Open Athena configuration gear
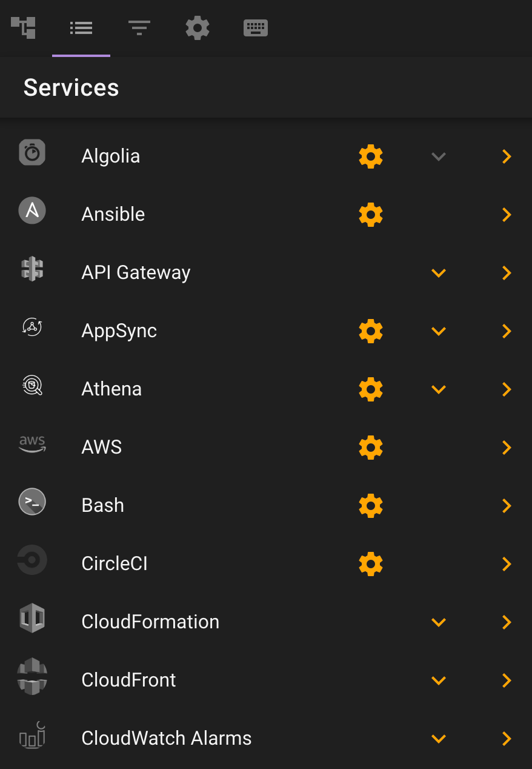 click(x=371, y=389)
